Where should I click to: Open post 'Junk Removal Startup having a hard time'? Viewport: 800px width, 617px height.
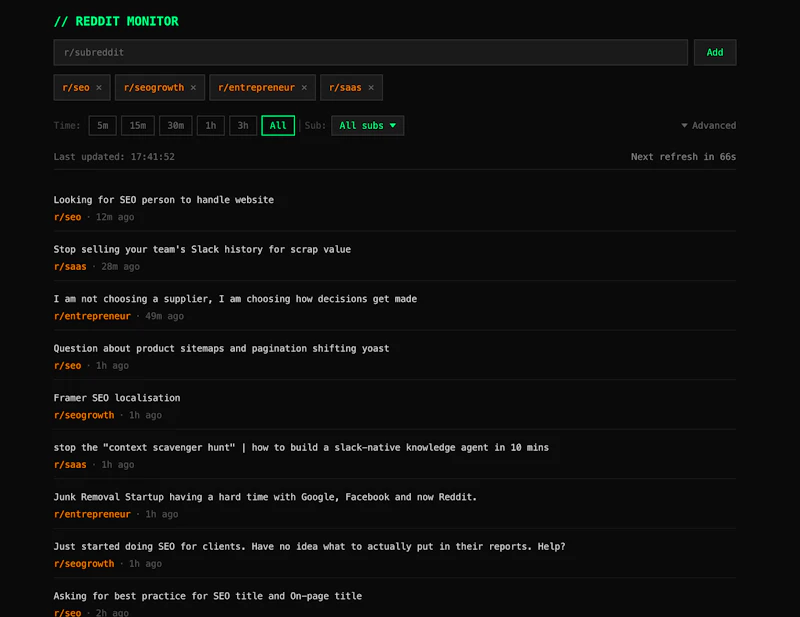265,497
